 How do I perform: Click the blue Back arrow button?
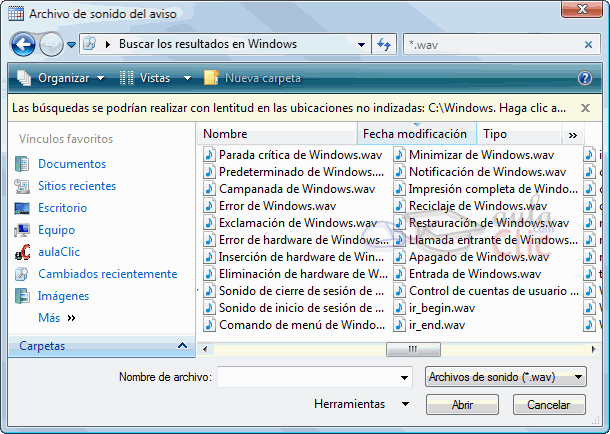click(23, 44)
